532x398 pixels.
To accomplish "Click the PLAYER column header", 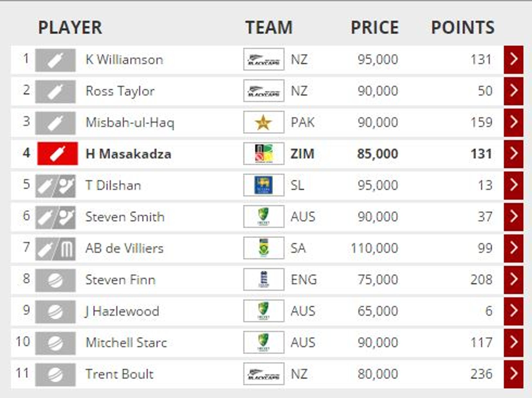I will coord(70,27).
